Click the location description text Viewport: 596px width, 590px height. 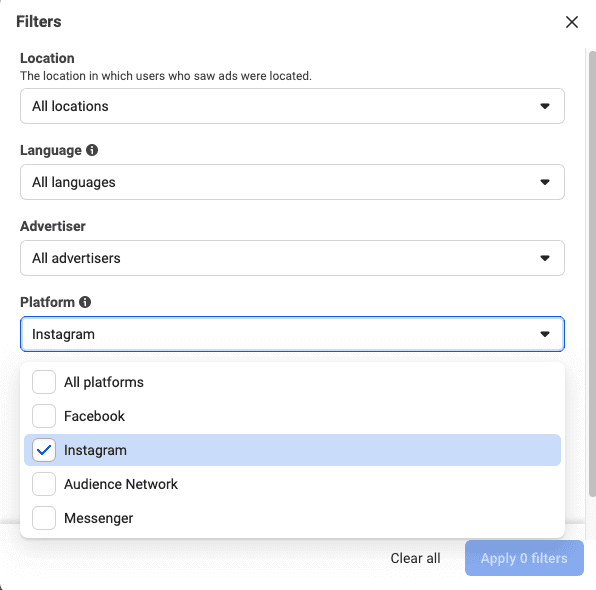point(166,76)
